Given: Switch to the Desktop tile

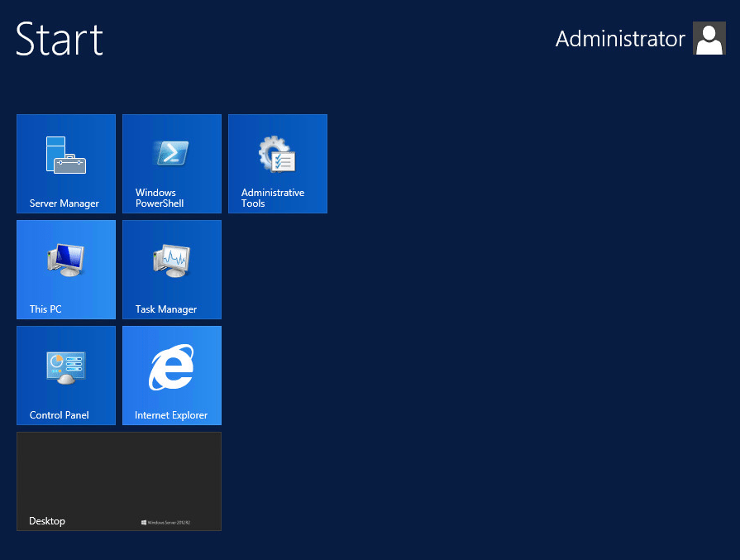Looking at the screenshot, I should (119, 481).
